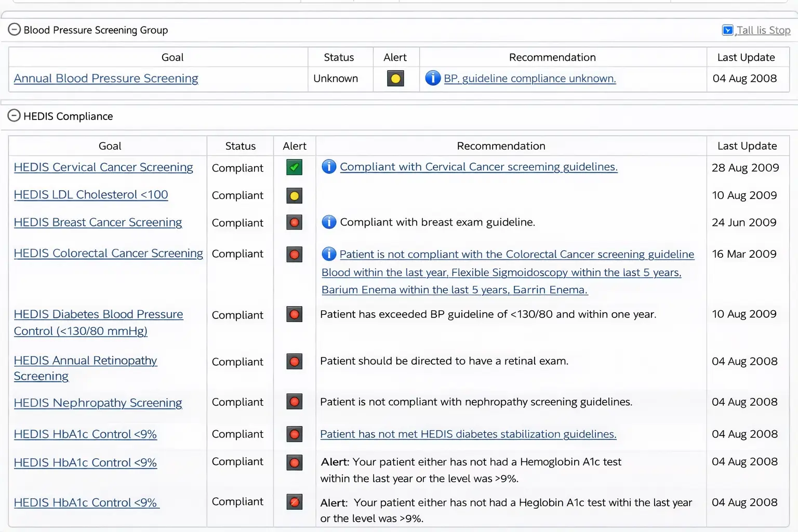Click the green check alert for Cervical Cancer Screening
The width and height of the screenshot is (798, 532).
point(294,167)
